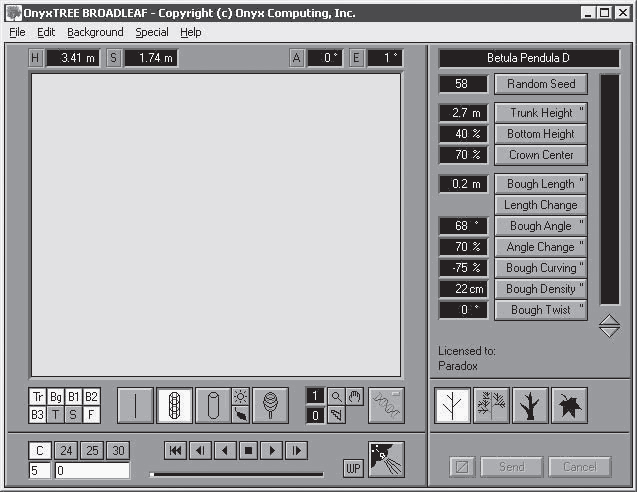Play the animation forward
The width and height of the screenshot is (637, 492).
272,451
